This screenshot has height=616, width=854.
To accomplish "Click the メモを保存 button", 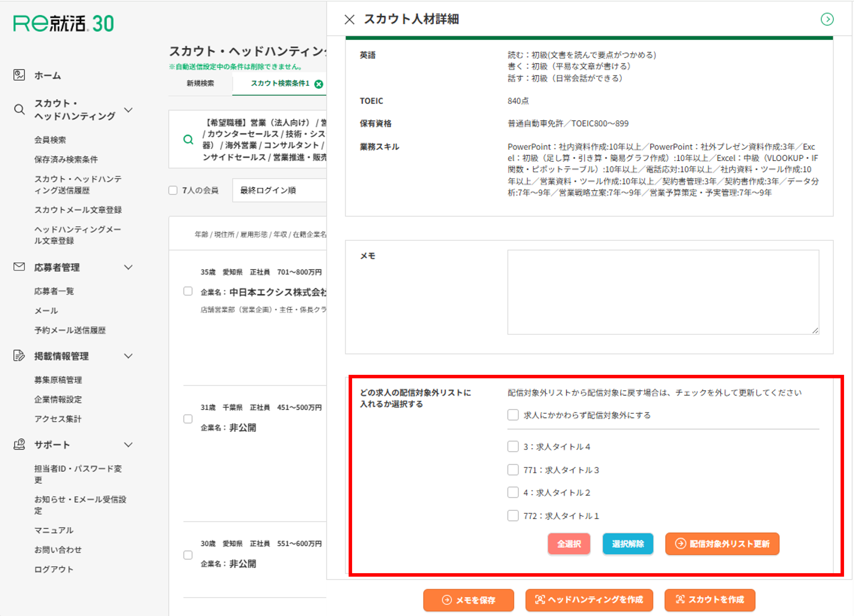I will tap(468, 600).
